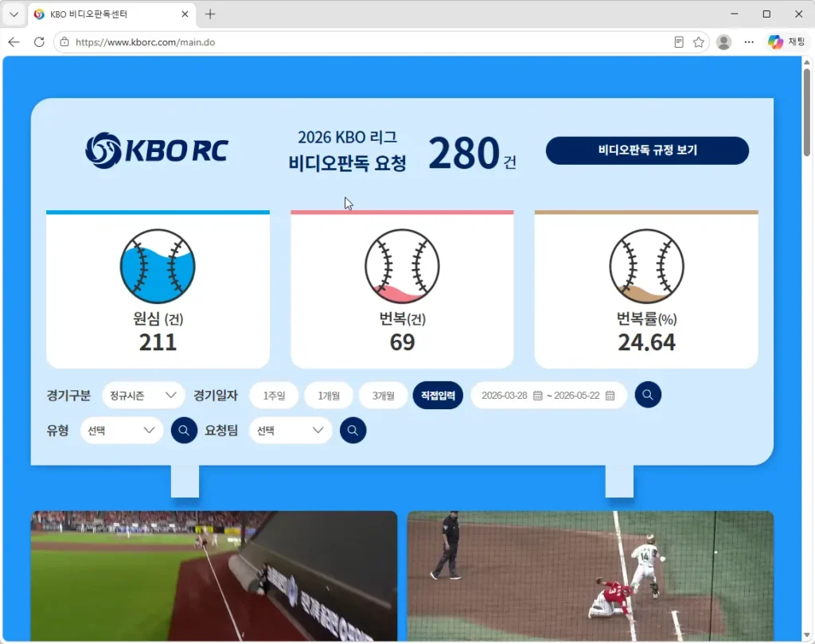Choose the 직접입력 date option
This screenshot has height=644, width=815.
pos(438,396)
